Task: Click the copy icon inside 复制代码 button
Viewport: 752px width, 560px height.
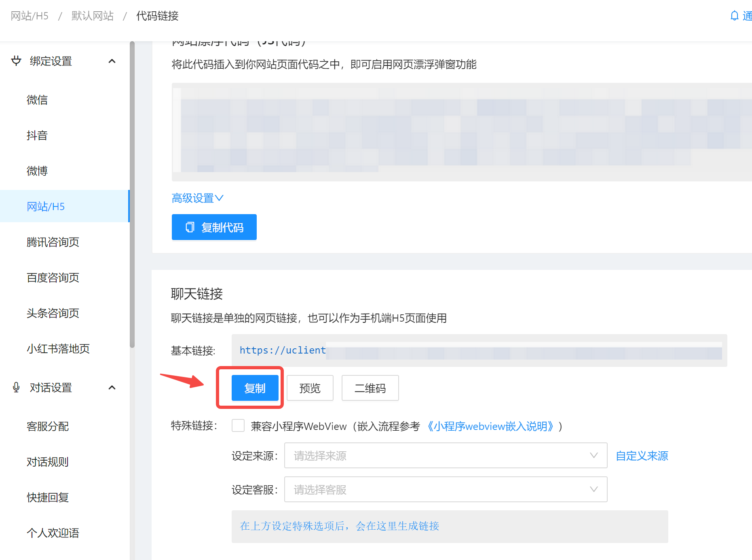Action: (x=190, y=227)
